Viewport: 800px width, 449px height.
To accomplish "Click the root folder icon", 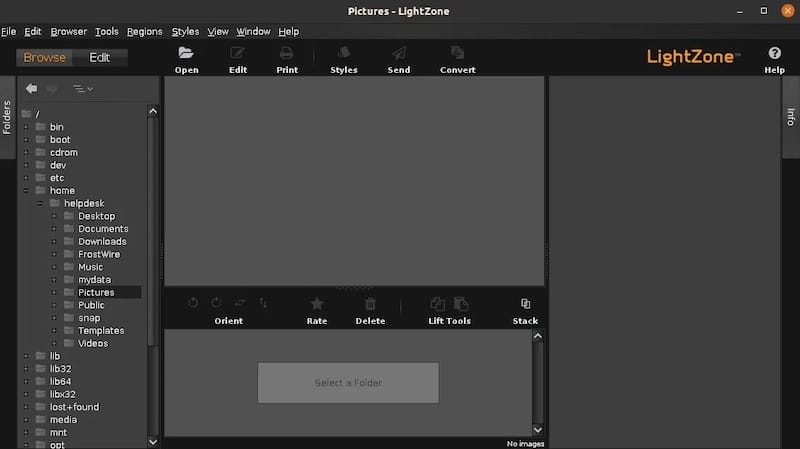I will [x=27, y=114].
